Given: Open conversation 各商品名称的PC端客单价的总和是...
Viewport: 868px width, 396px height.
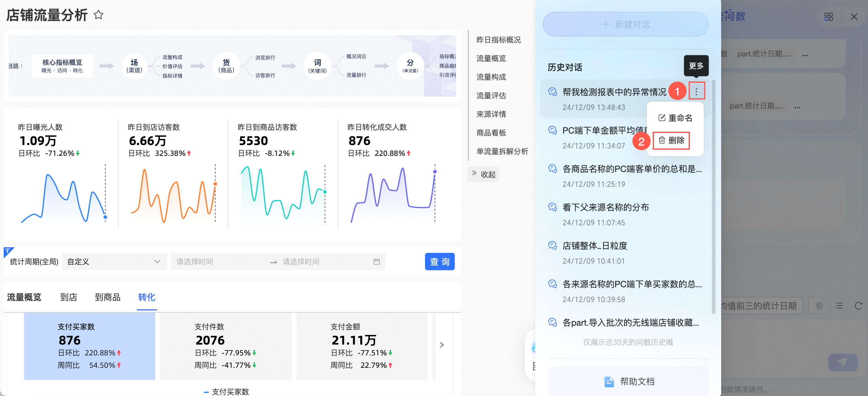Looking at the screenshot, I should click(625, 176).
